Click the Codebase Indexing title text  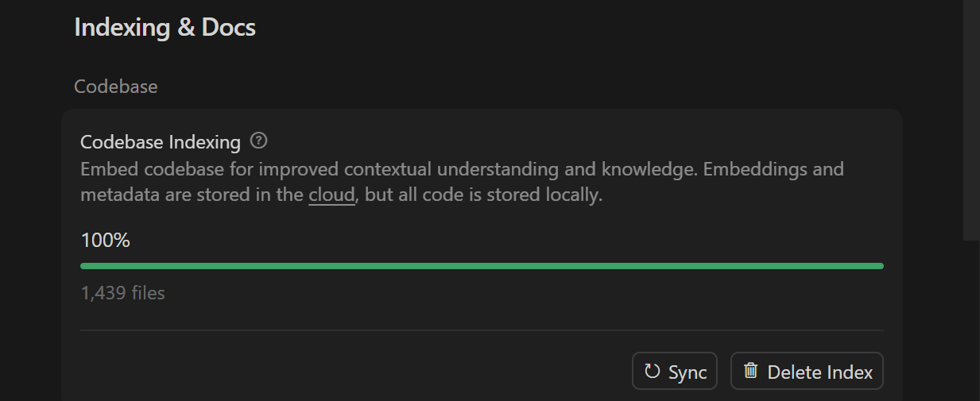click(161, 142)
